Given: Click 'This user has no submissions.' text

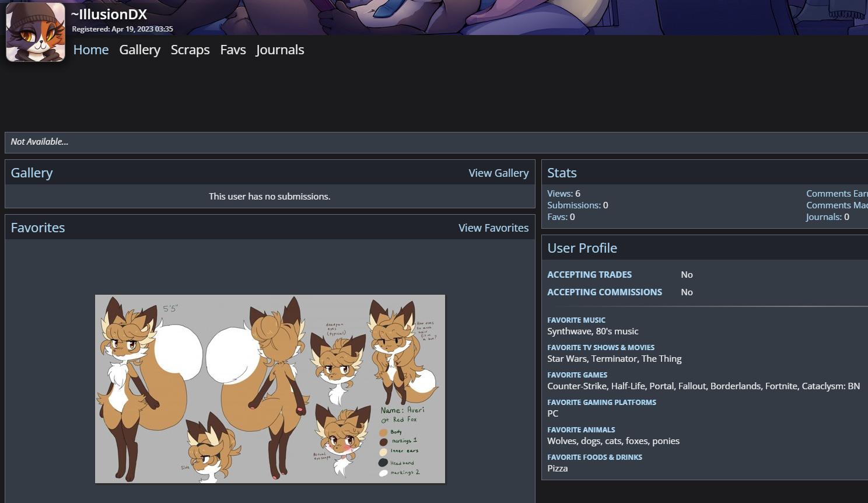Looking at the screenshot, I should pyautogui.click(x=269, y=197).
